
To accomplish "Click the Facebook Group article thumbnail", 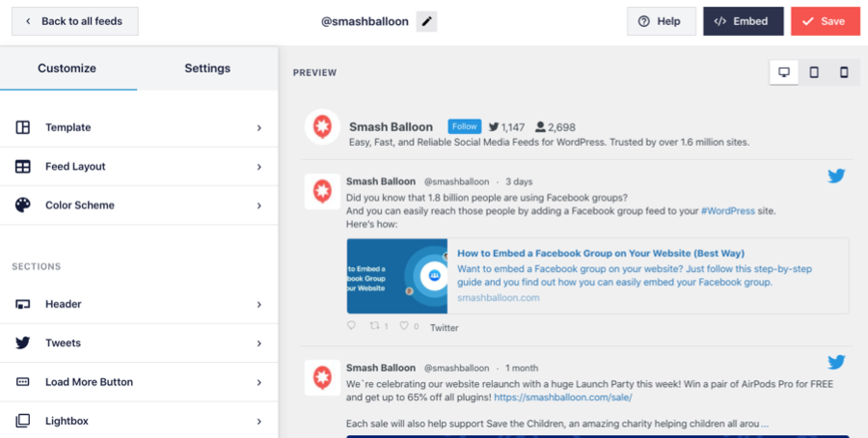I will coord(396,276).
